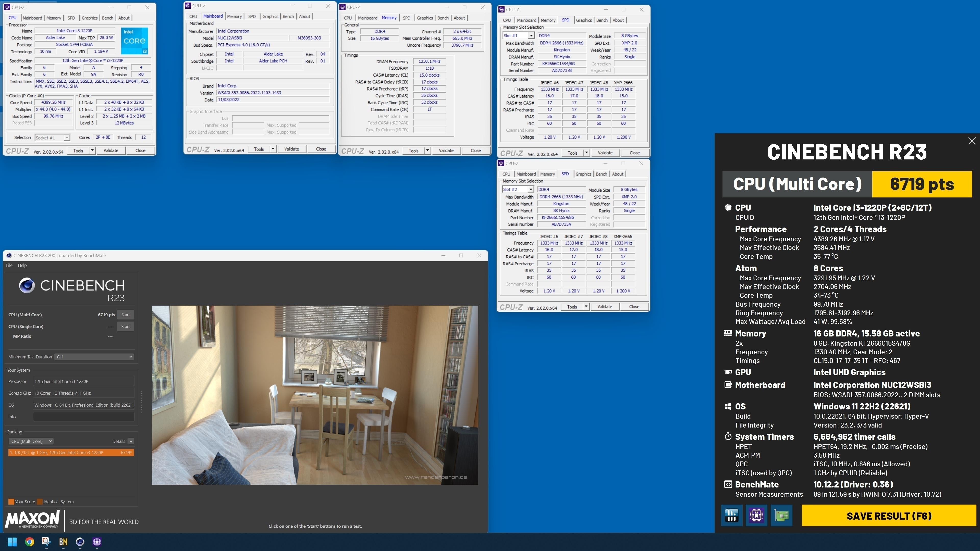Image resolution: width=980 pixels, height=551 pixels.
Task: Click the Core Speed 4389.26 MHz value
Action: (54, 102)
